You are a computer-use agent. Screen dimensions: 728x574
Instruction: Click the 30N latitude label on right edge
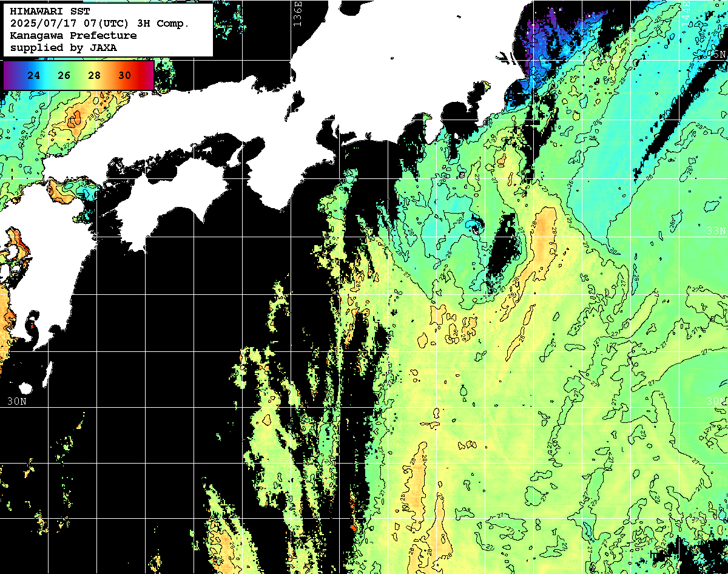tap(716, 402)
